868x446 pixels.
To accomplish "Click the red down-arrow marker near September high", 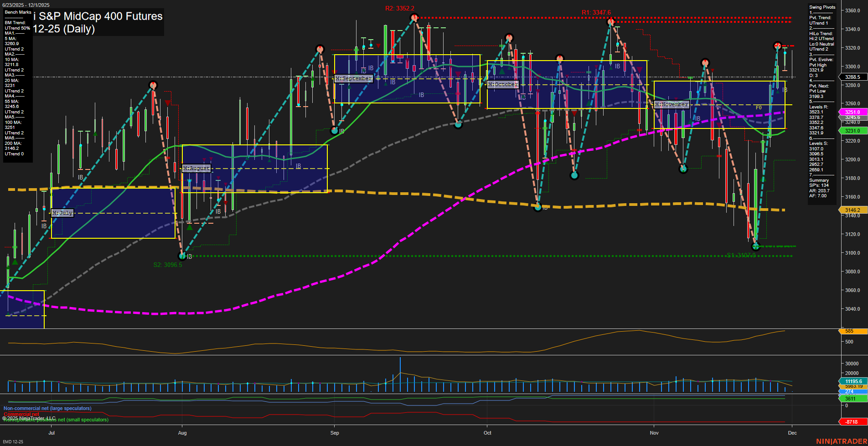I will (x=377, y=46).
